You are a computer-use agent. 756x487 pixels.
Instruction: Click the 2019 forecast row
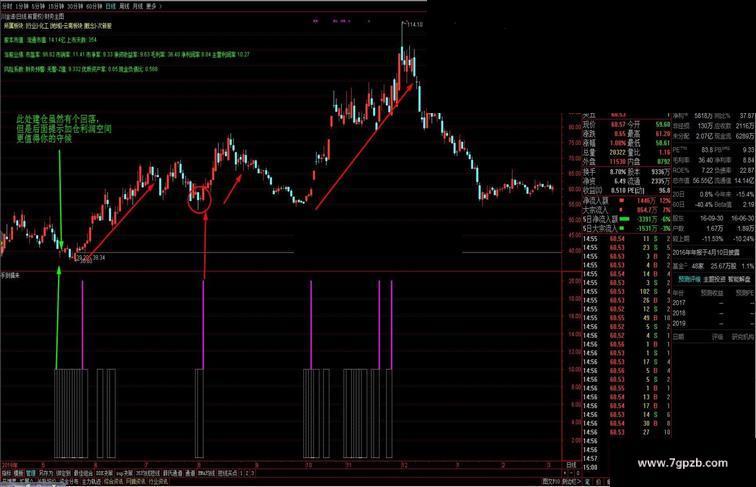tap(714, 323)
